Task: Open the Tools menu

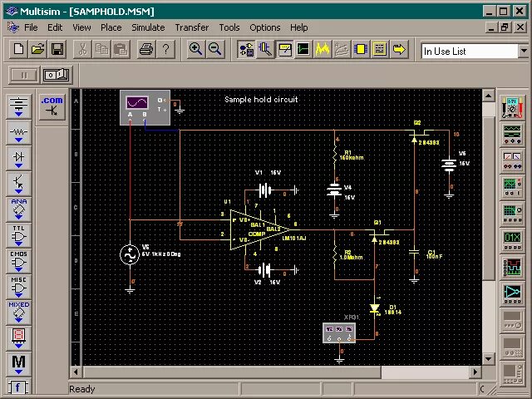Action: 229,27
